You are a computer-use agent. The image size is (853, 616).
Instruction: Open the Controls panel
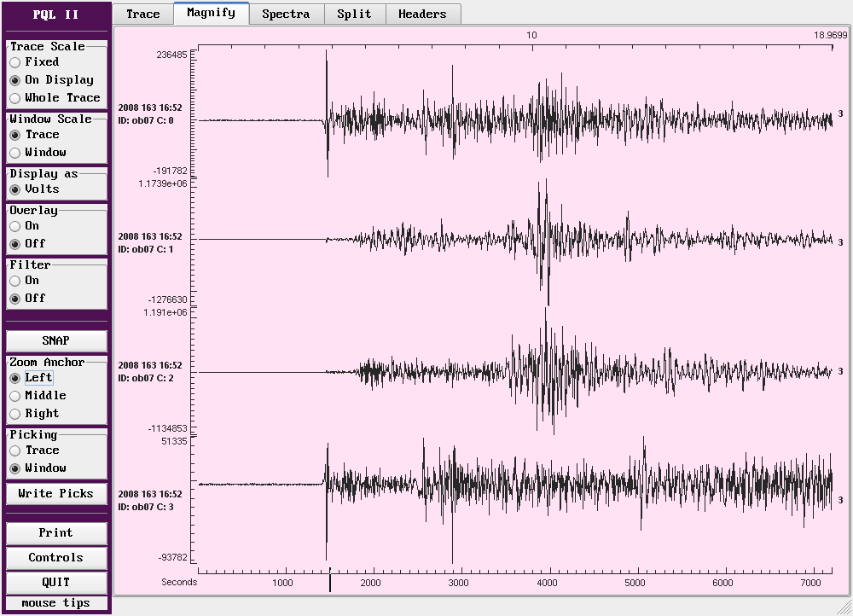[56, 558]
